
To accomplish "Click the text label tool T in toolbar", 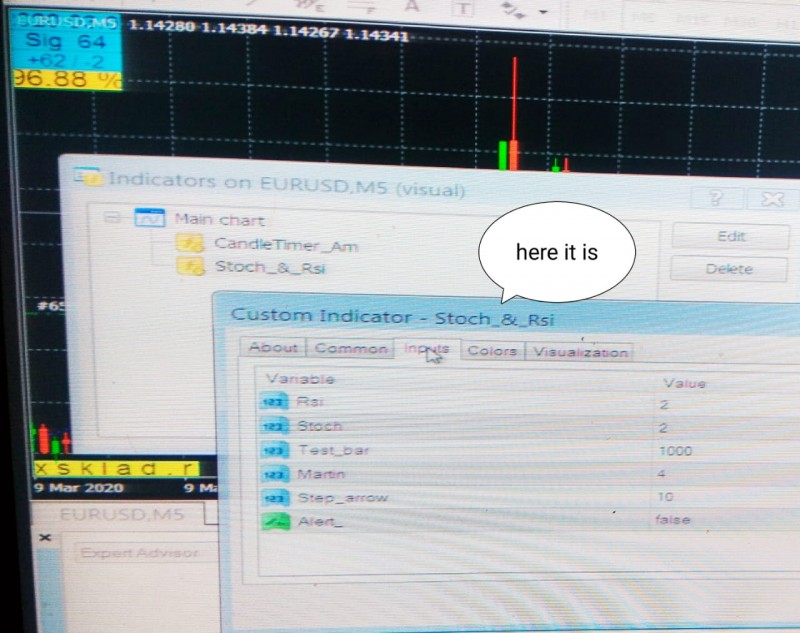I will (x=463, y=9).
